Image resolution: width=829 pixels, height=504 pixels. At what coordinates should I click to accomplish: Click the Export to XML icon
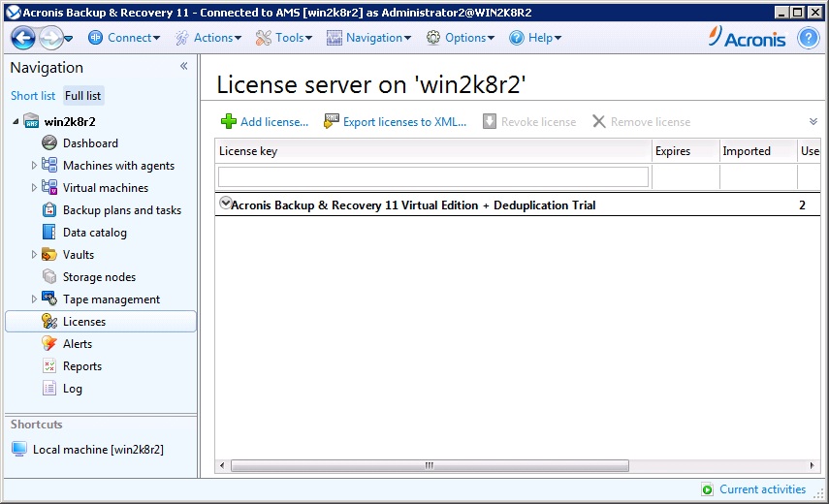331,121
